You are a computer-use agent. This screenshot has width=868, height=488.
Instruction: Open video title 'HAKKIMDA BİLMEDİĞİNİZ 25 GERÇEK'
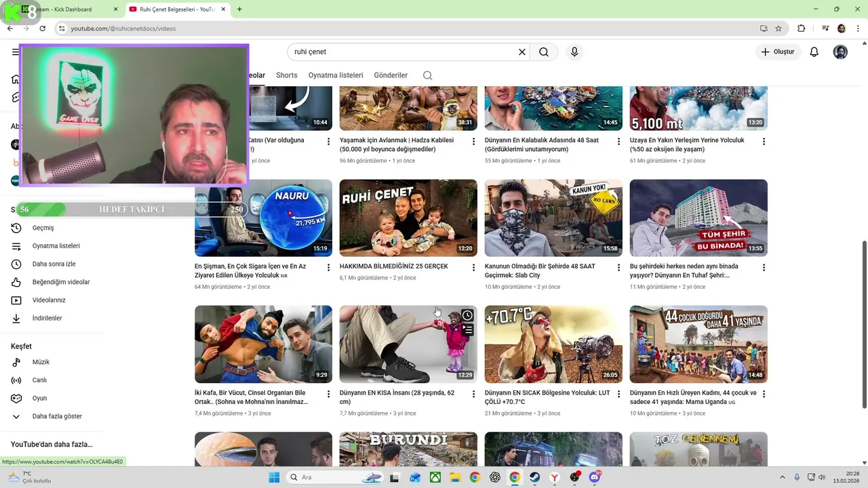pos(394,266)
